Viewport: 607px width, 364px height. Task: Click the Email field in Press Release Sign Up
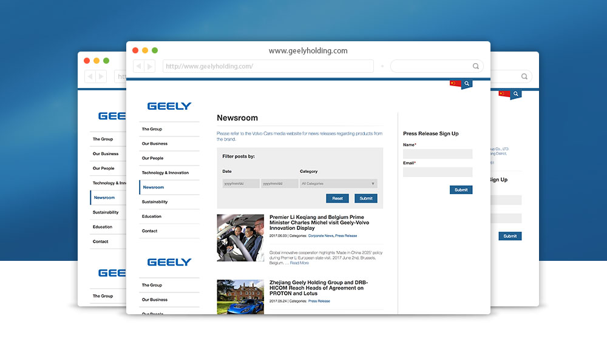438,172
